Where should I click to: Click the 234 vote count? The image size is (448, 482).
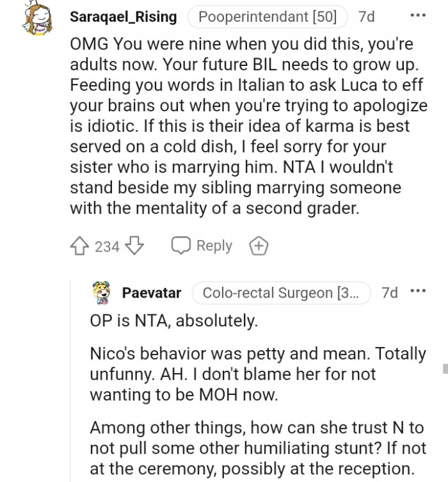107,246
